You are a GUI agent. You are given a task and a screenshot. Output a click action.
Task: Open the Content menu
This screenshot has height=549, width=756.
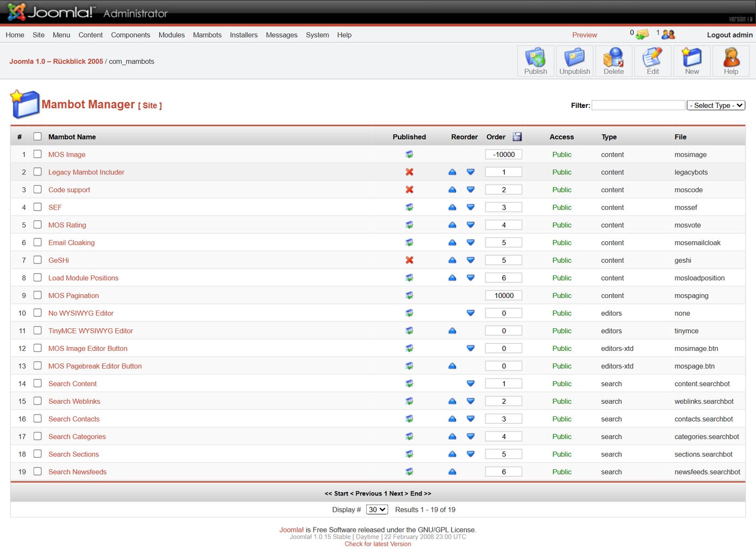coord(91,35)
